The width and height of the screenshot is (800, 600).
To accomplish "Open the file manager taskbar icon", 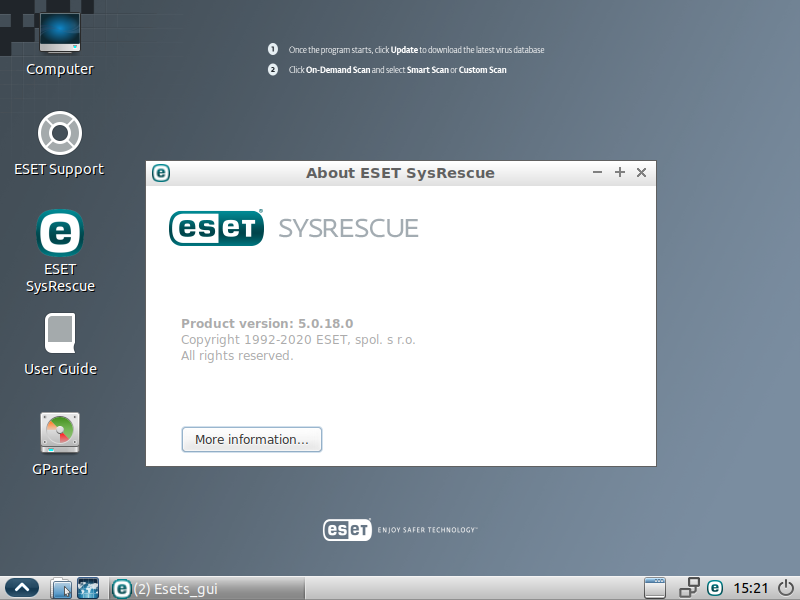I will tap(61, 588).
